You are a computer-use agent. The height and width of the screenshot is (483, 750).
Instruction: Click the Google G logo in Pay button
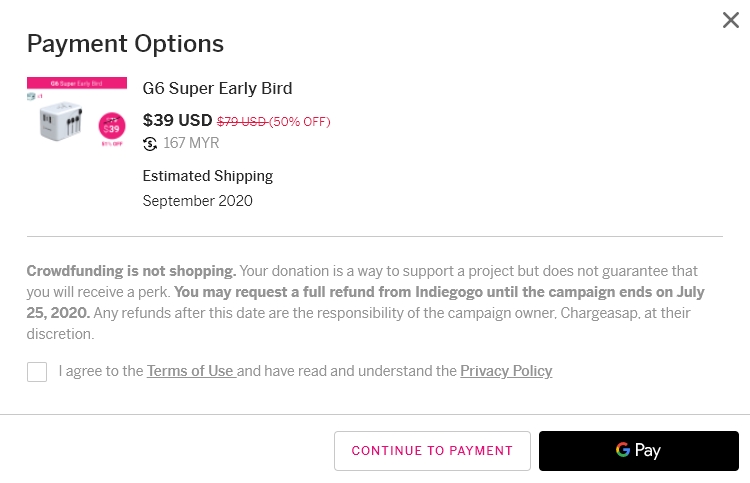pos(623,450)
